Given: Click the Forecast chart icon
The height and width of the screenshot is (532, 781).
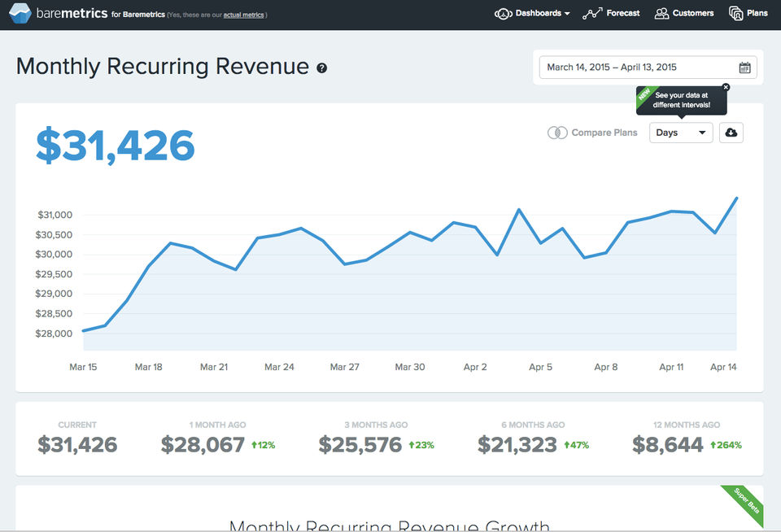Looking at the screenshot, I should tap(592, 14).
